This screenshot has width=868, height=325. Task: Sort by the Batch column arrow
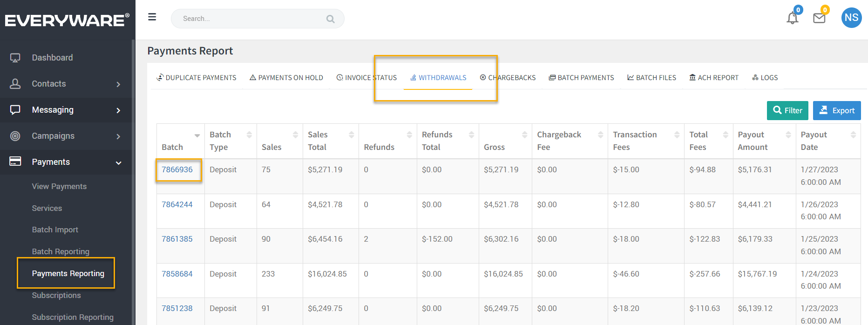click(x=197, y=135)
